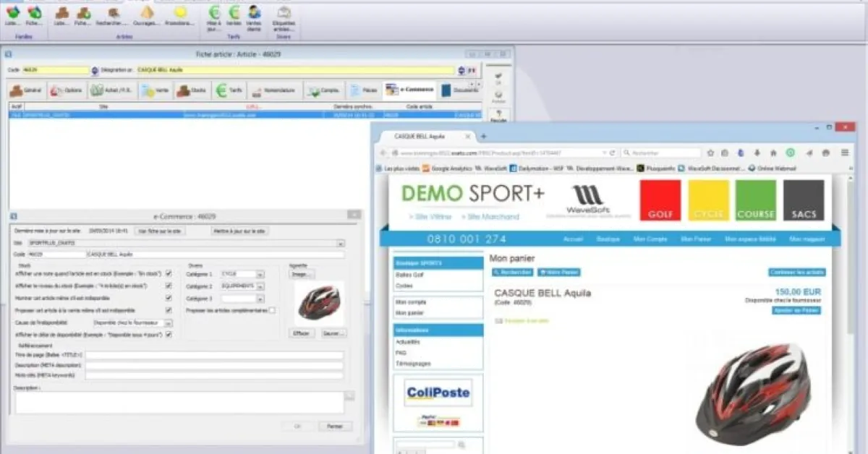
Task: Expand the empty Catégorie 3 dropdown
Action: 260,299
